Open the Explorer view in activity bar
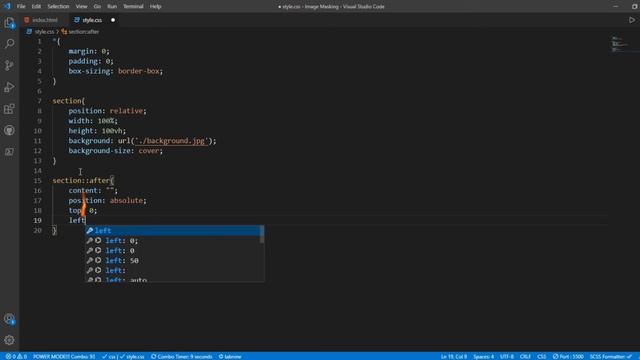640x360 pixels. click(x=9, y=22)
